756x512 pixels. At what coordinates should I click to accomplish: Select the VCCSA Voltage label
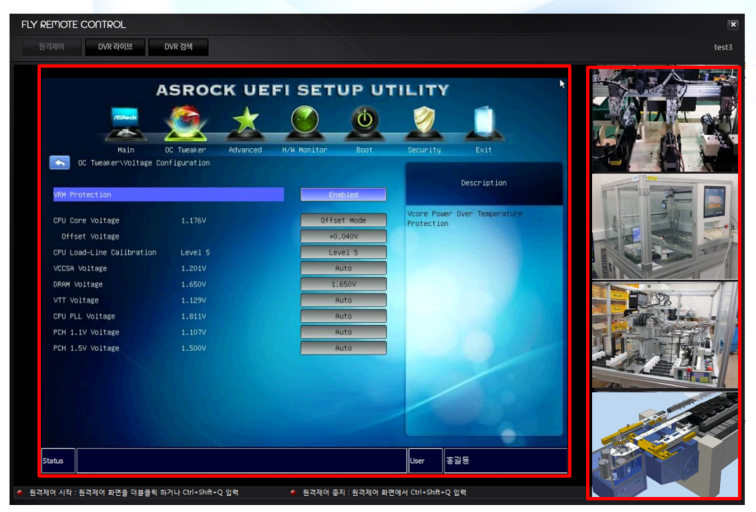click(x=80, y=268)
